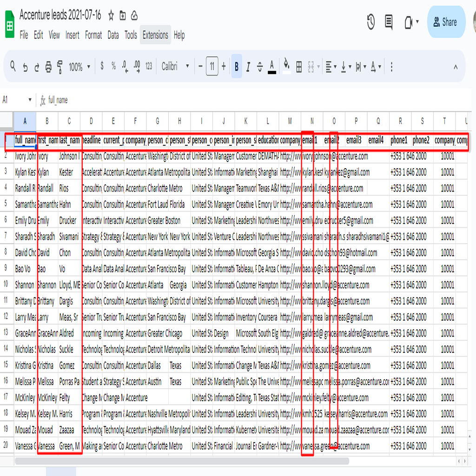Click the select all corner box
The image size is (476, 476).
point(7,120)
